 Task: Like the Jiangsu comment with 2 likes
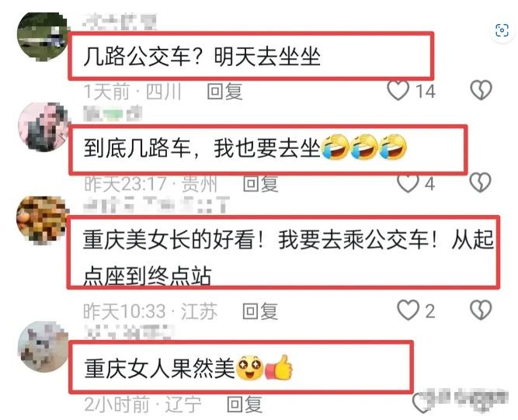[408, 311]
